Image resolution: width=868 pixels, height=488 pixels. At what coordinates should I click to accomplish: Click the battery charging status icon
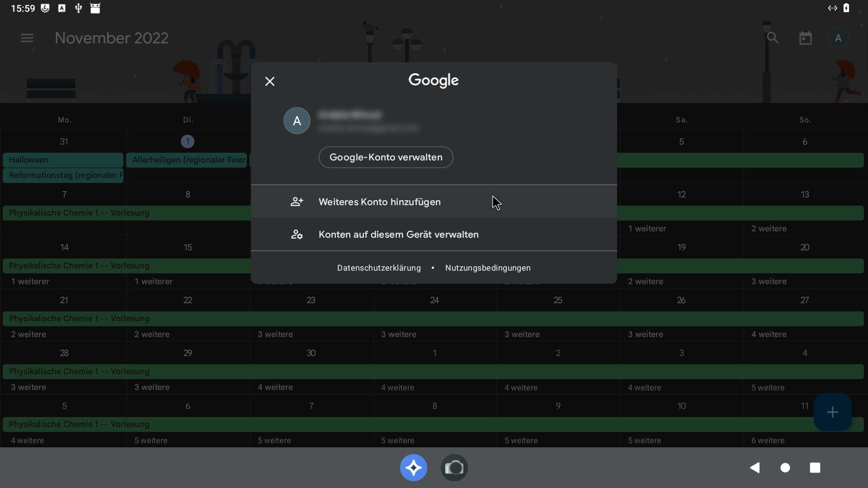[x=846, y=8]
